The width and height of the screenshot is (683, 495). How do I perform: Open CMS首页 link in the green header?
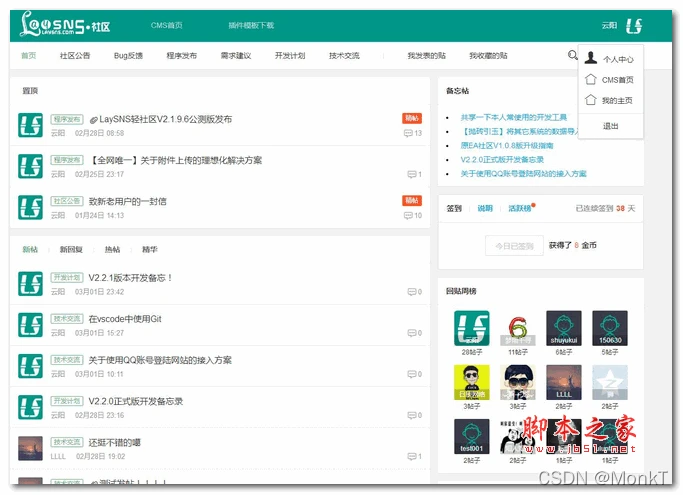166,25
